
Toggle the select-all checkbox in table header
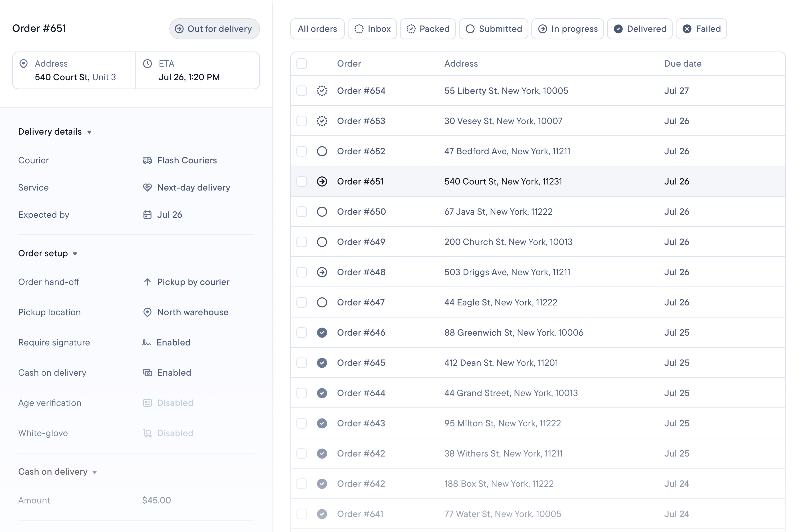coord(301,63)
